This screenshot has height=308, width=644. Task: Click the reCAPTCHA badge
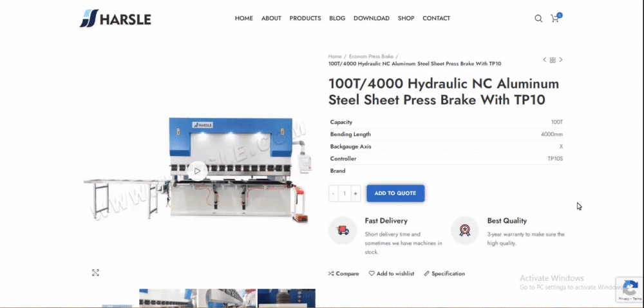630,289
